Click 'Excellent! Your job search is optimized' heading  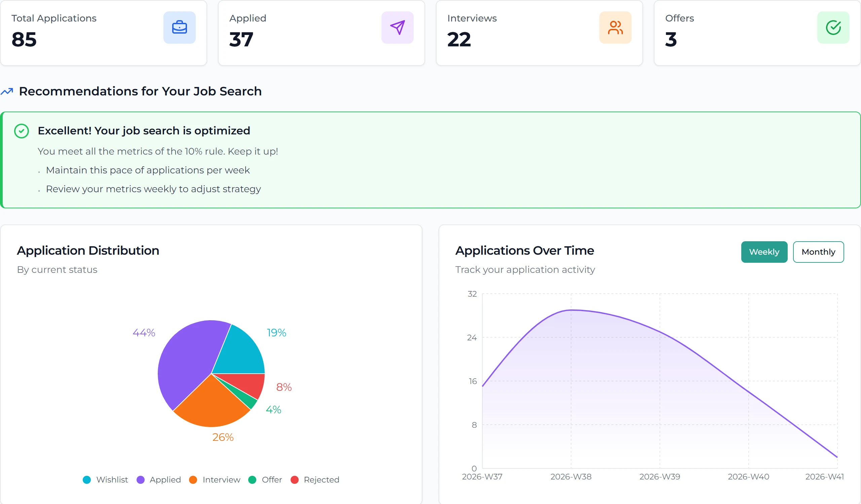[144, 131]
